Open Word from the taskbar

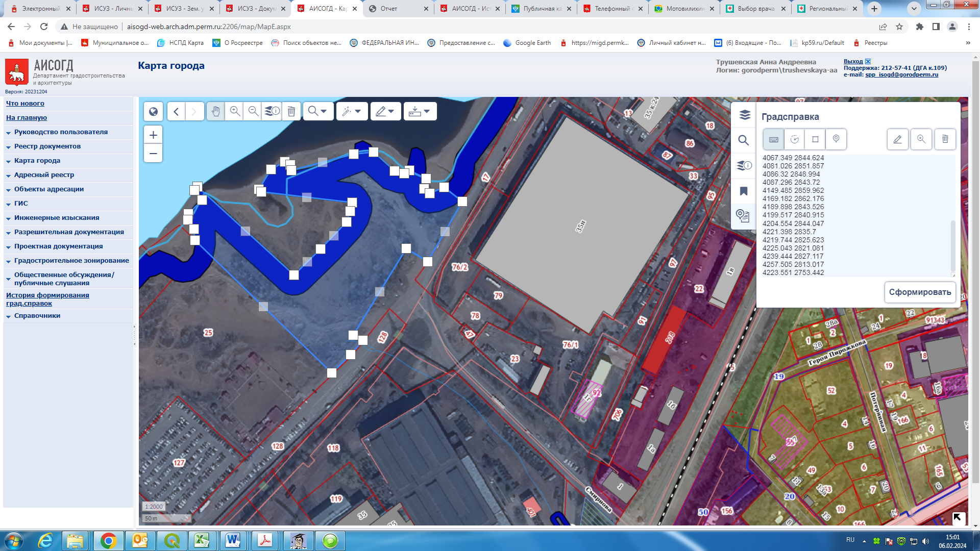pyautogui.click(x=233, y=540)
